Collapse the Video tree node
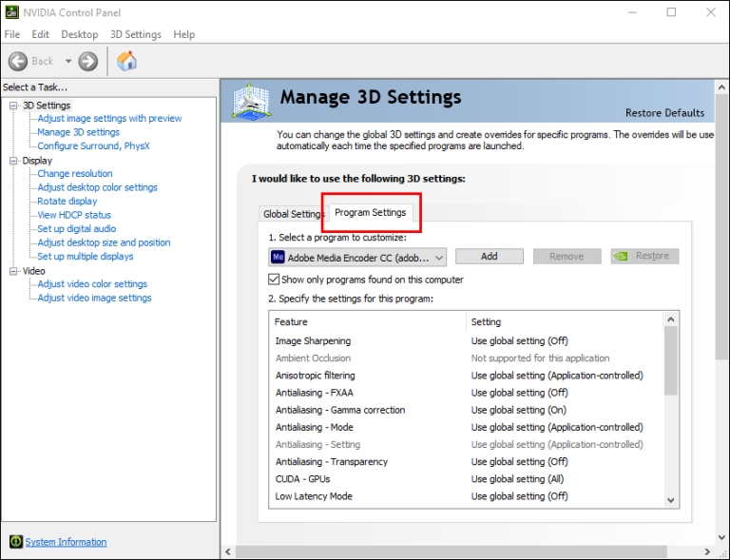 tap(13, 271)
